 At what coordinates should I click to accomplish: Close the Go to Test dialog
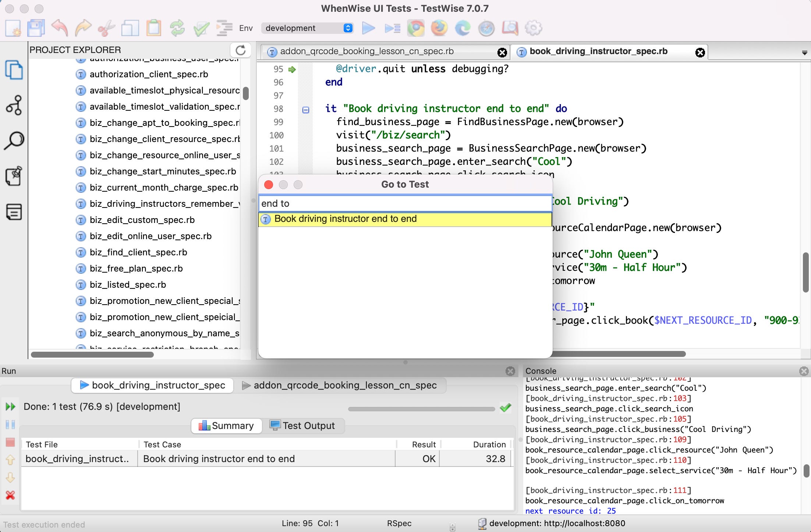[269, 185]
